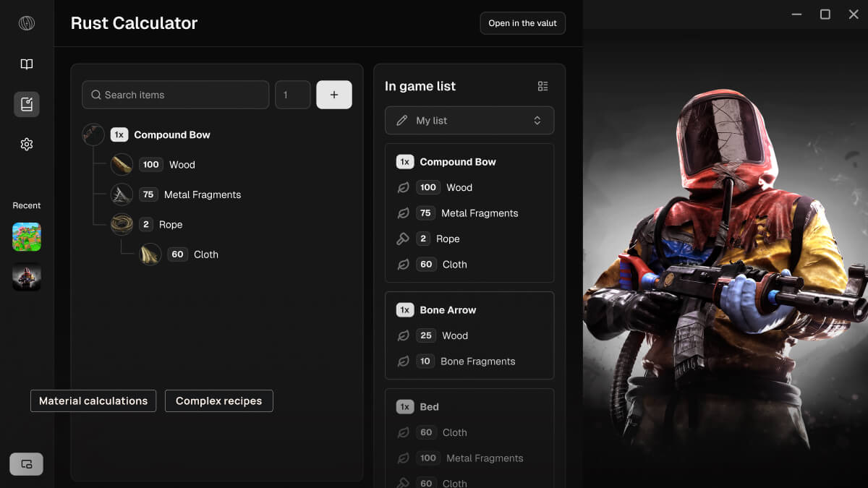This screenshot has height=488, width=868.
Task: Focus the Search items field
Action: click(176, 95)
